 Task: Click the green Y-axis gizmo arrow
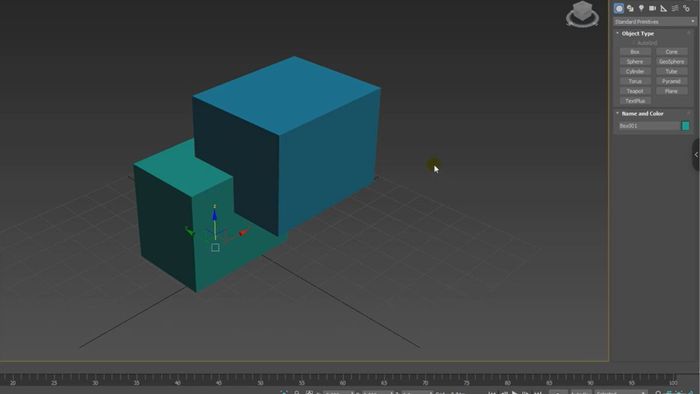[x=189, y=231]
